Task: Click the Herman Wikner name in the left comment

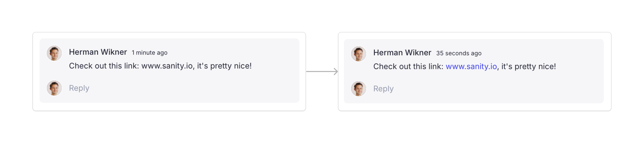Action: pyautogui.click(x=98, y=52)
